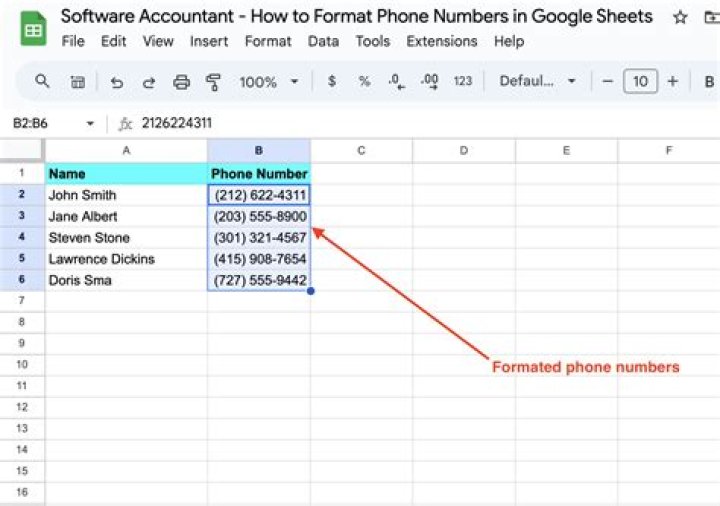The height and width of the screenshot is (506, 720).
Task: Open the Tools menu
Action: pos(372,41)
